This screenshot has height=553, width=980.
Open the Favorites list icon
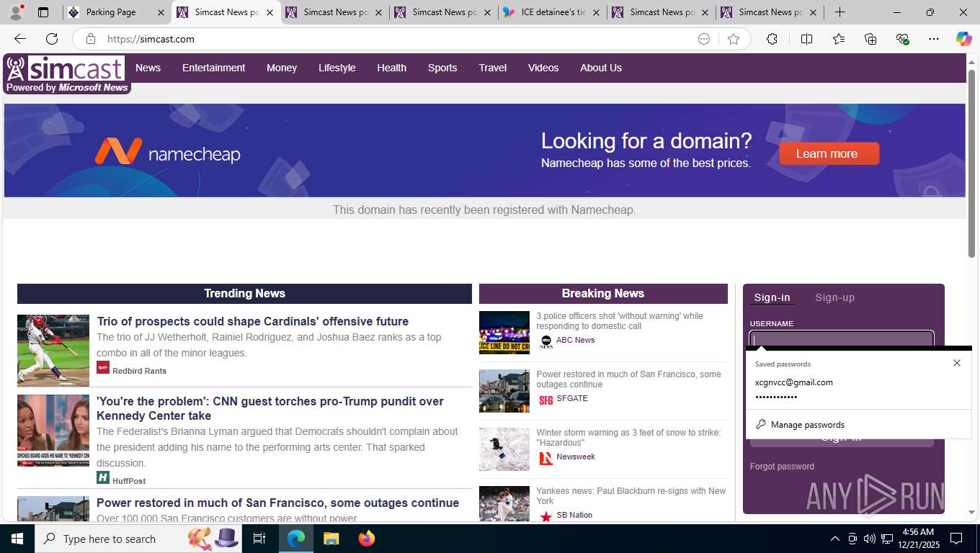[839, 39]
